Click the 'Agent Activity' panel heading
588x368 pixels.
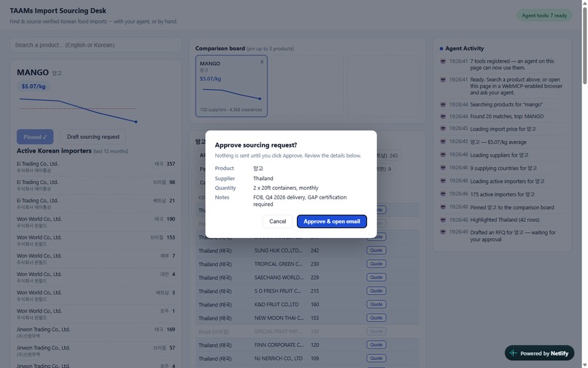click(x=464, y=48)
